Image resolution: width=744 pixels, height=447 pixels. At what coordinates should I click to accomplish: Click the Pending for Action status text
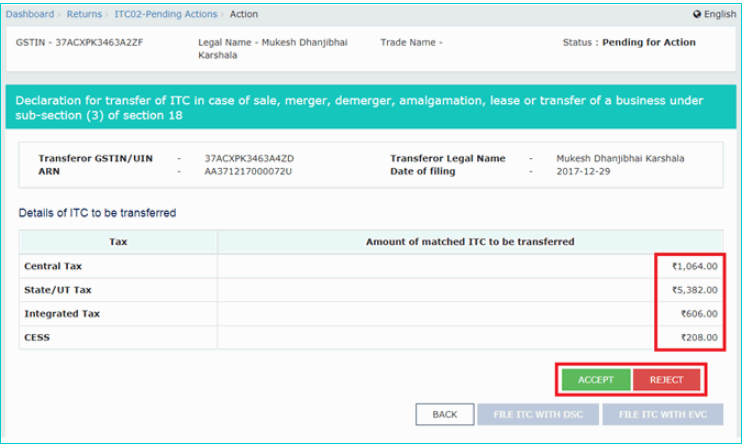(x=649, y=43)
